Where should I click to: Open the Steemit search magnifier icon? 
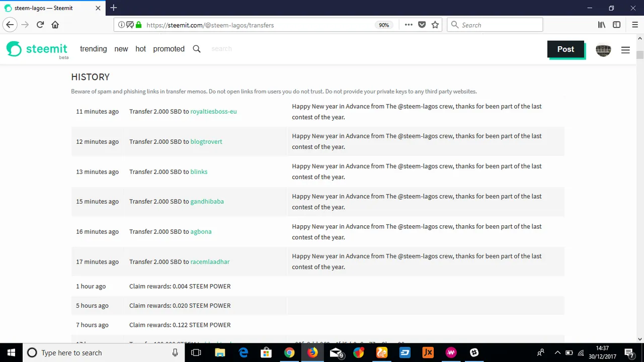197,49
